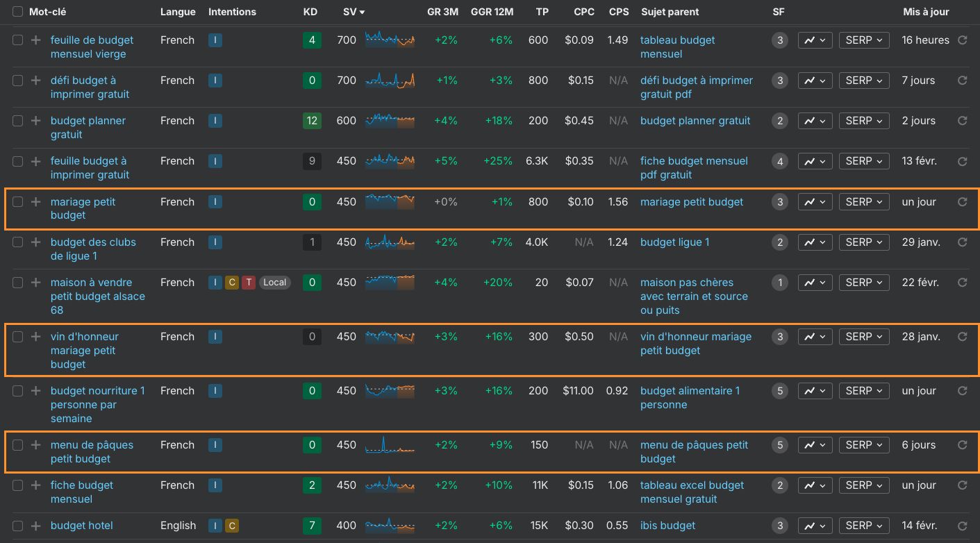The width and height of the screenshot is (980, 543).
Task: Click the "ibis budget" parent topic link
Action: (667, 526)
